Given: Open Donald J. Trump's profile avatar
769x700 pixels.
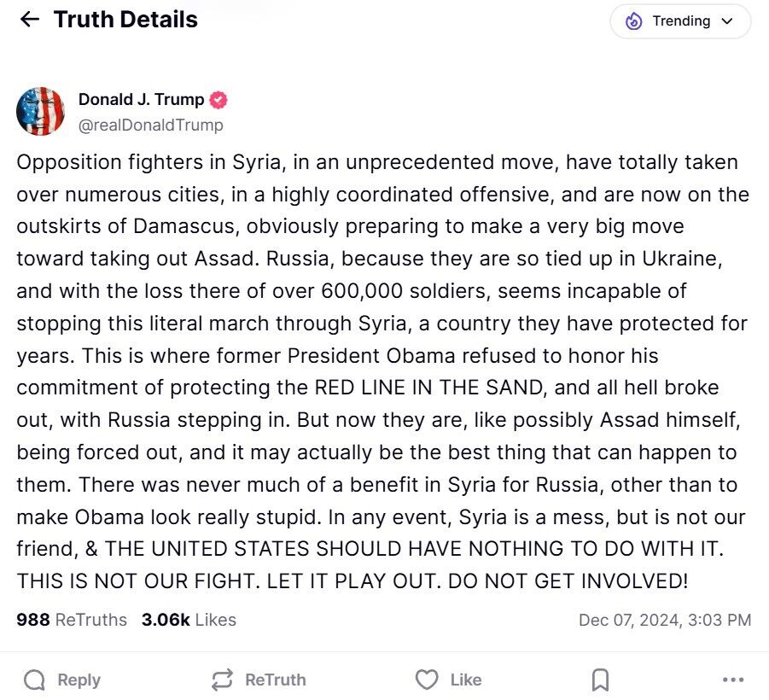Looking at the screenshot, I should tap(40, 111).
